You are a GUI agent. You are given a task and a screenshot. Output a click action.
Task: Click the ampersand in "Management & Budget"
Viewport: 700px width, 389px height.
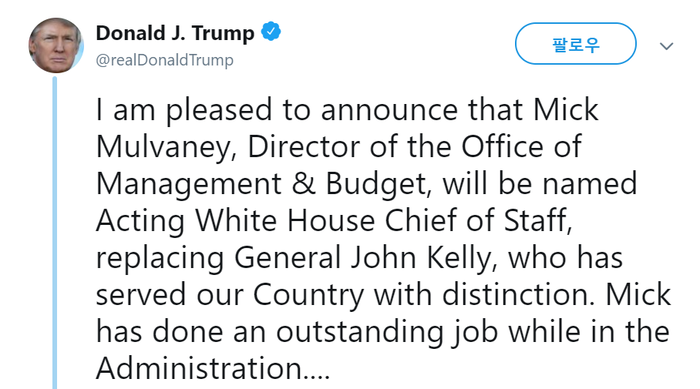[304, 184]
